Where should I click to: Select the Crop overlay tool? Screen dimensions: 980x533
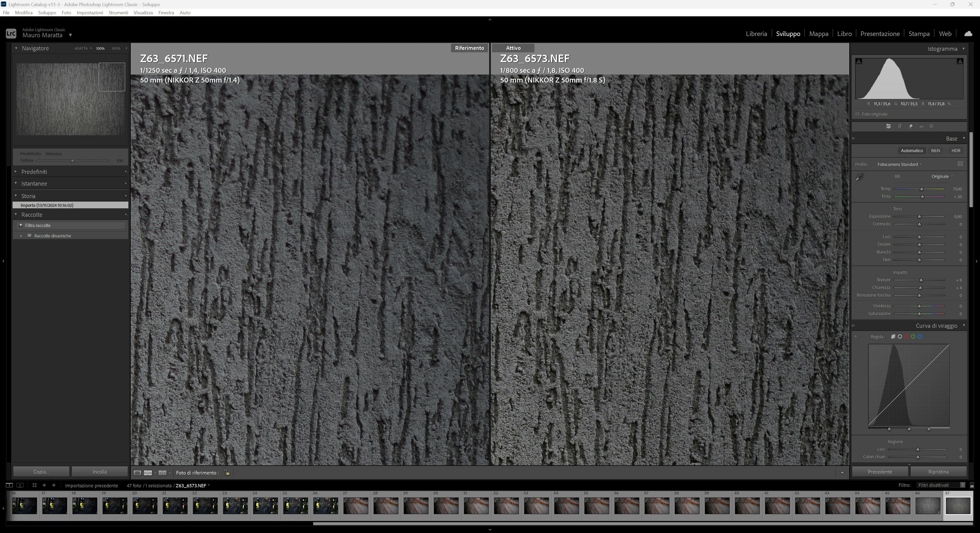click(899, 126)
